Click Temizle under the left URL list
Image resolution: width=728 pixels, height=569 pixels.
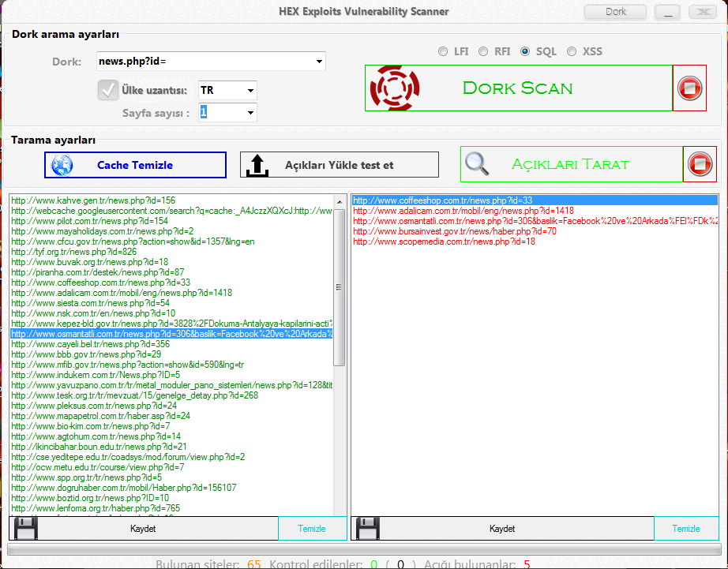pos(312,529)
